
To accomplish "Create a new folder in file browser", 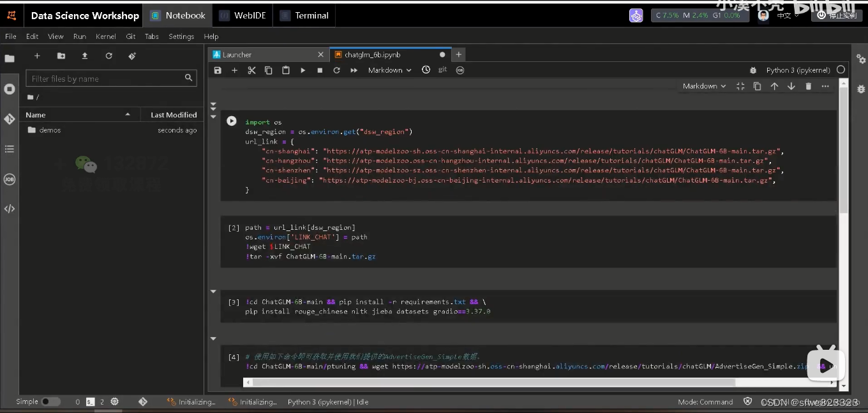I will [x=61, y=56].
